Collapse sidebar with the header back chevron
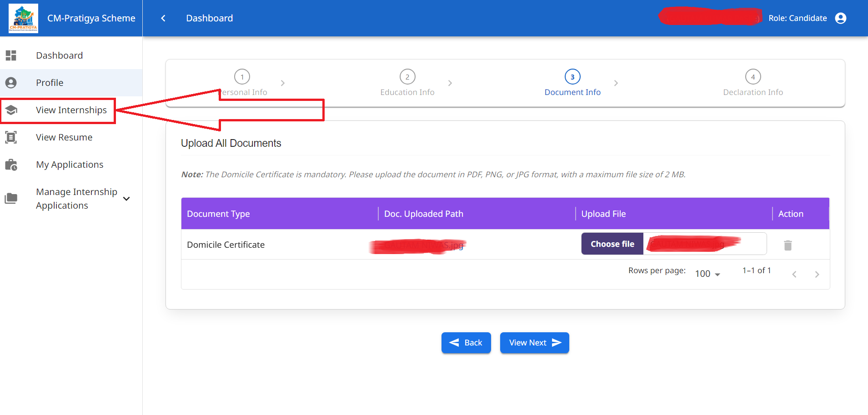This screenshot has width=868, height=415. pos(163,18)
